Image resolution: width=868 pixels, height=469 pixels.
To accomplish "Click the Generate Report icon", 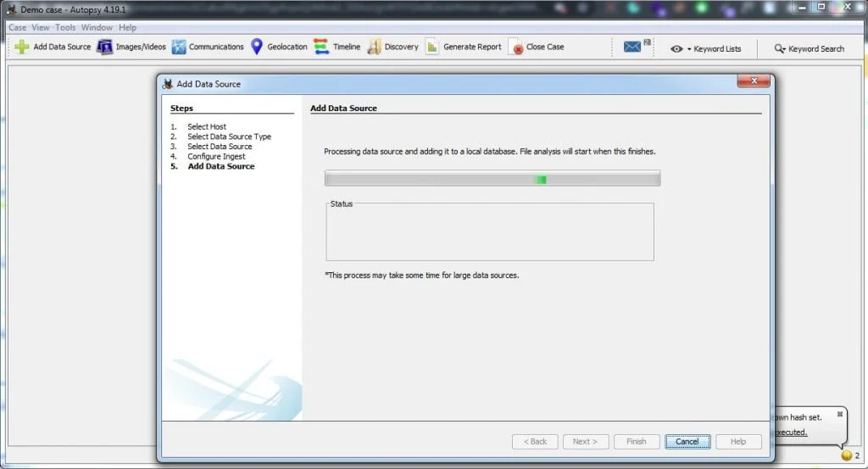I will tap(431, 47).
